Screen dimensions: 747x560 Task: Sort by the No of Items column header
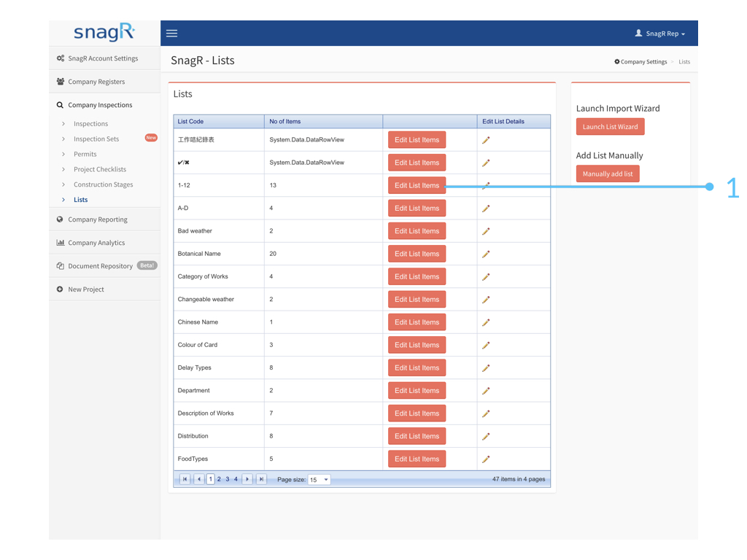[285, 122]
